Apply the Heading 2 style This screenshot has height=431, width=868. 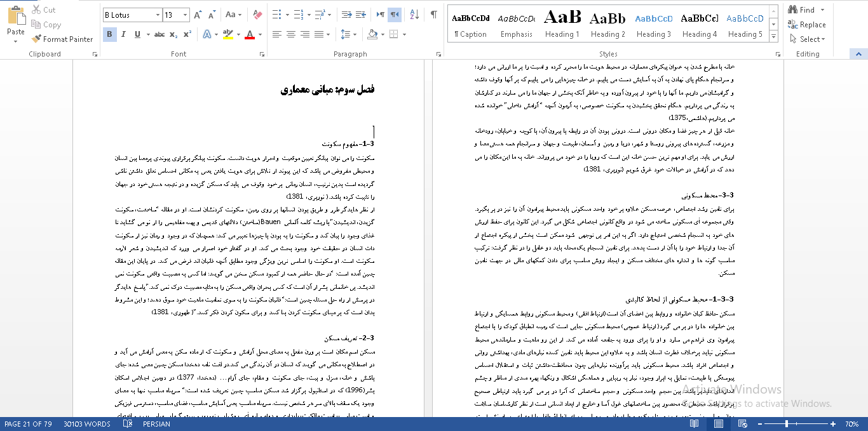[x=608, y=25]
